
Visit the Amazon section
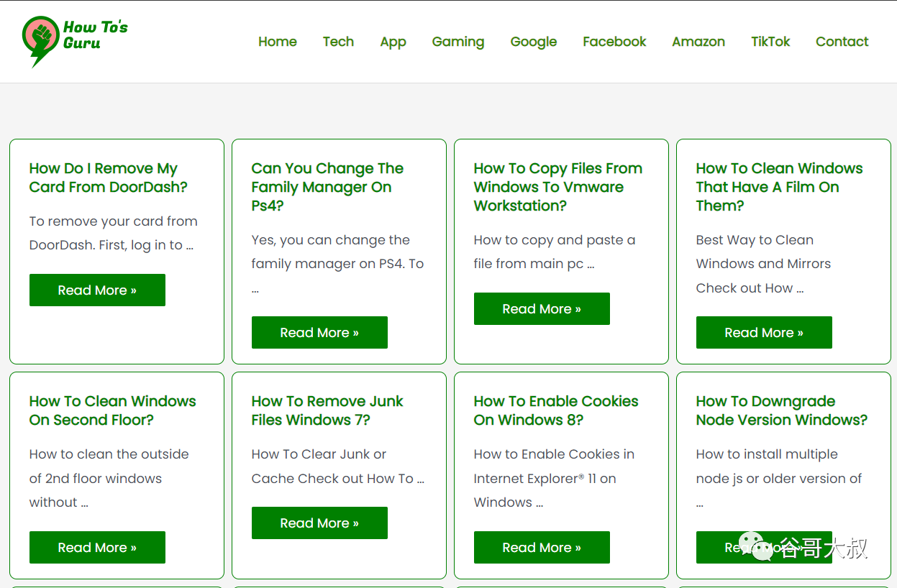coord(698,42)
